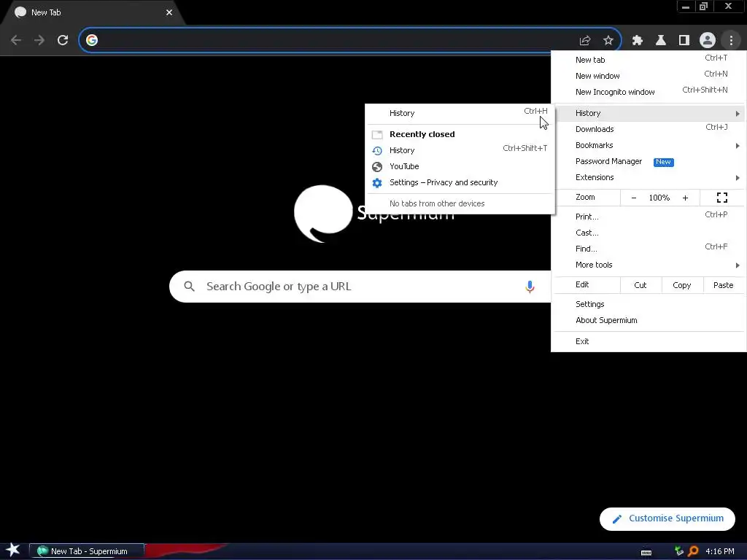Screen dimensions: 747x560
Task: Toggle fullscreen from the Zoom row
Action: click(x=721, y=198)
